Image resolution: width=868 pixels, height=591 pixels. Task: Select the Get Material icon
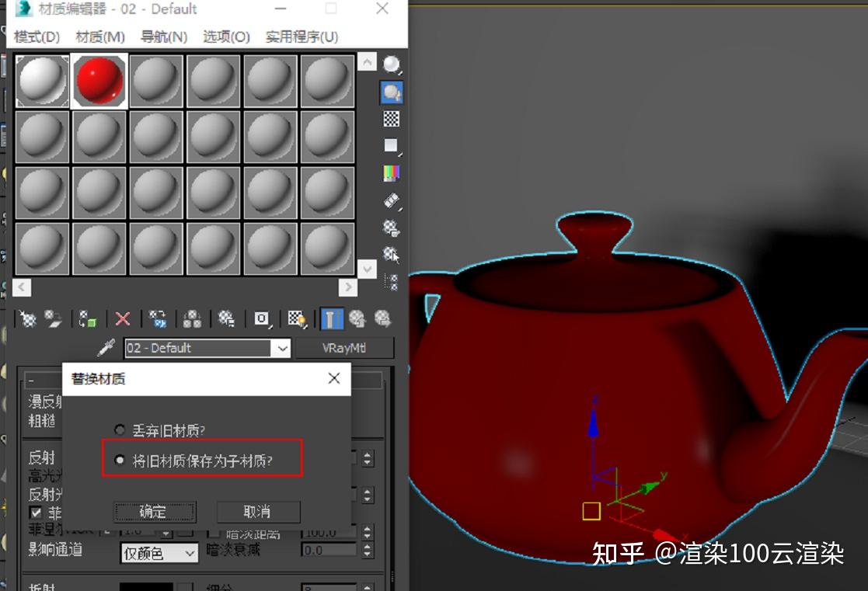pyautogui.click(x=29, y=318)
